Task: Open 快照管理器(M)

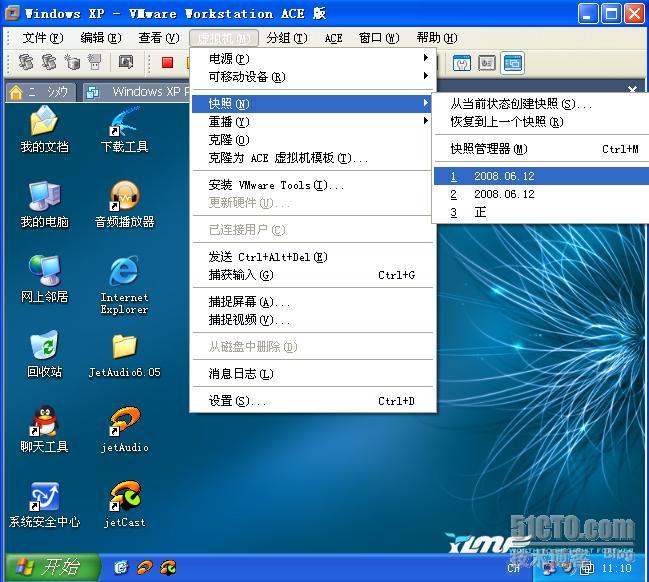Action: point(541,149)
